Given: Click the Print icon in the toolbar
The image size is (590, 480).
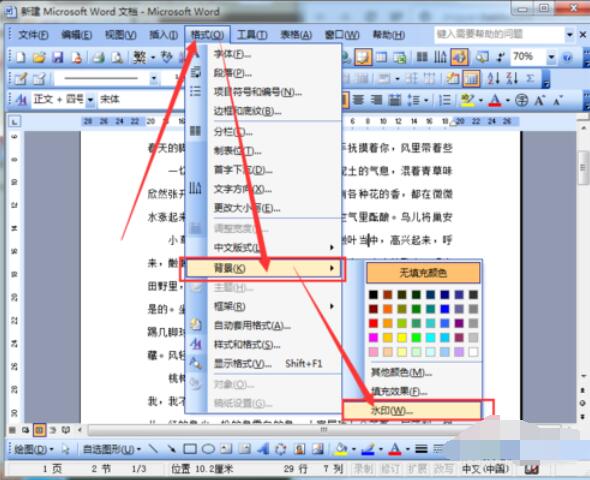Looking at the screenshot, I should pos(99,57).
